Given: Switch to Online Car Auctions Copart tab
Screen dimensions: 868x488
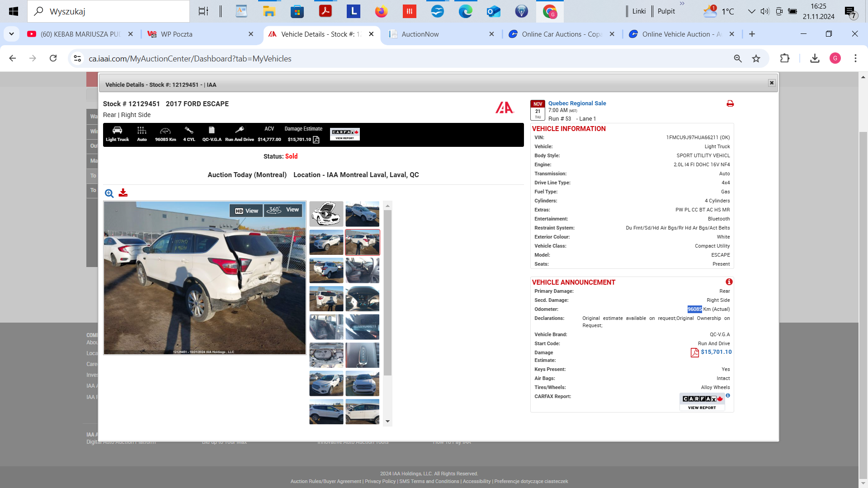Looking at the screenshot, I should point(561,34).
